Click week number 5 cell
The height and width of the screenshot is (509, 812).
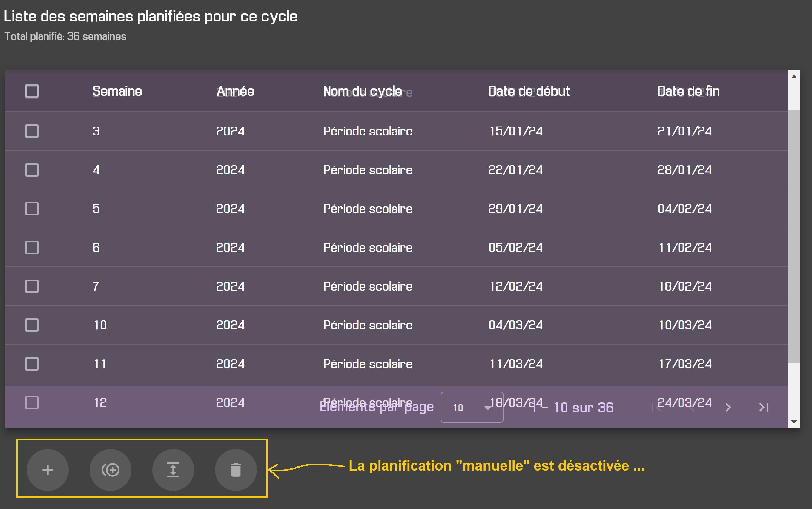coord(96,208)
